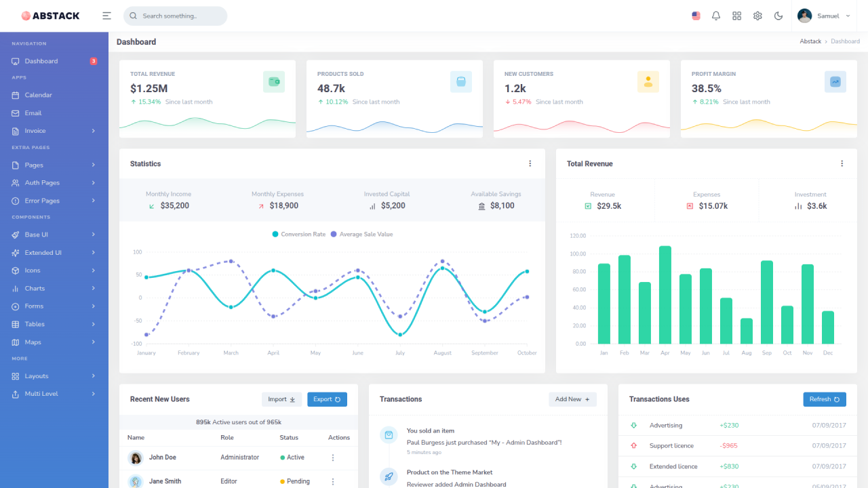Open actions menu for Jane Smith
The height and width of the screenshot is (488, 868).
[333, 481]
